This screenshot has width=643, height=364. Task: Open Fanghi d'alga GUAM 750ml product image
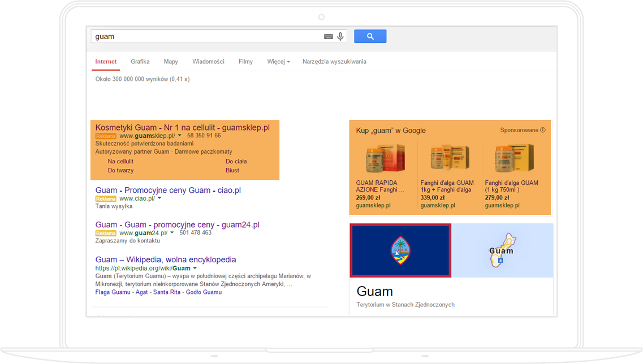point(514,158)
